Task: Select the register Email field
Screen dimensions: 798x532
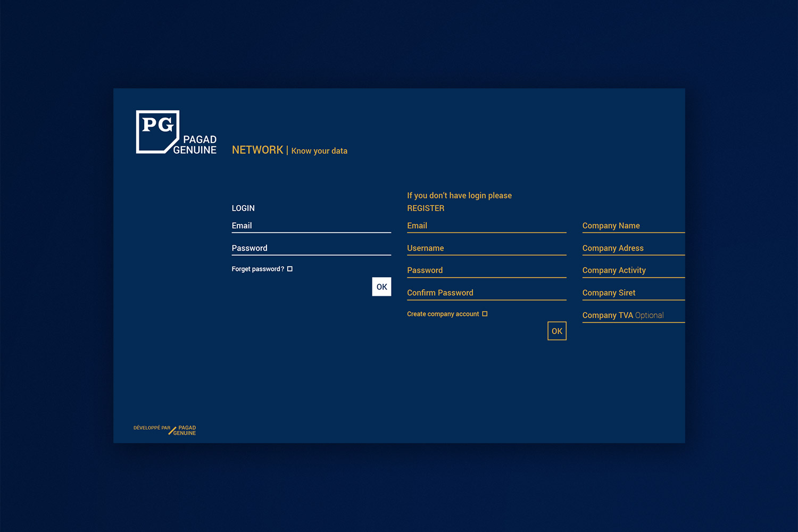Action: pos(486,226)
